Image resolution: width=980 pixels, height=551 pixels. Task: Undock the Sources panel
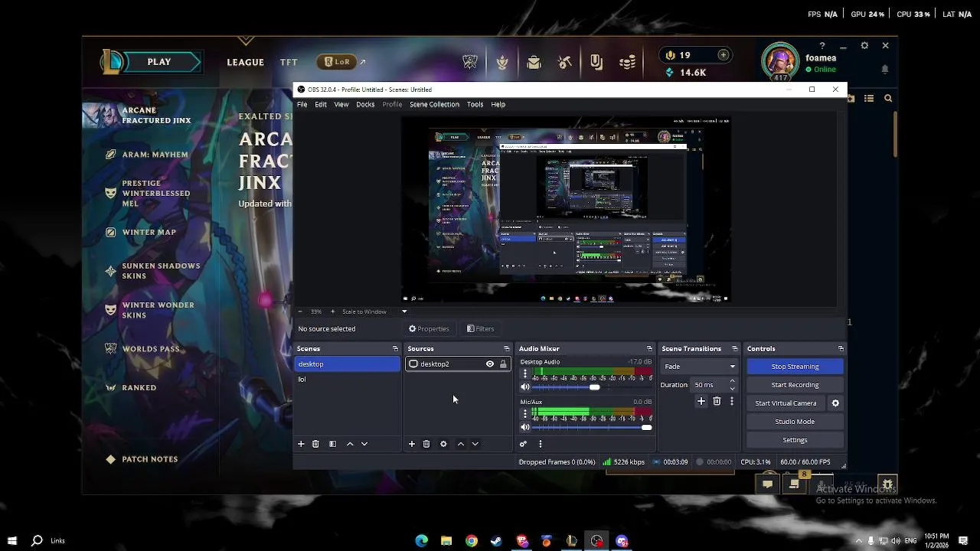tap(506, 349)
